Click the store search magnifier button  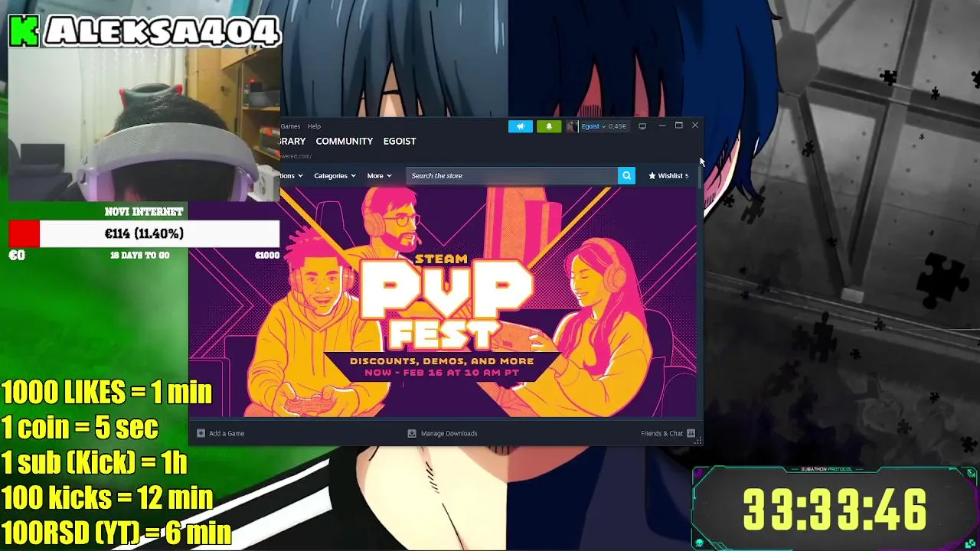click(x=626, y=176)
